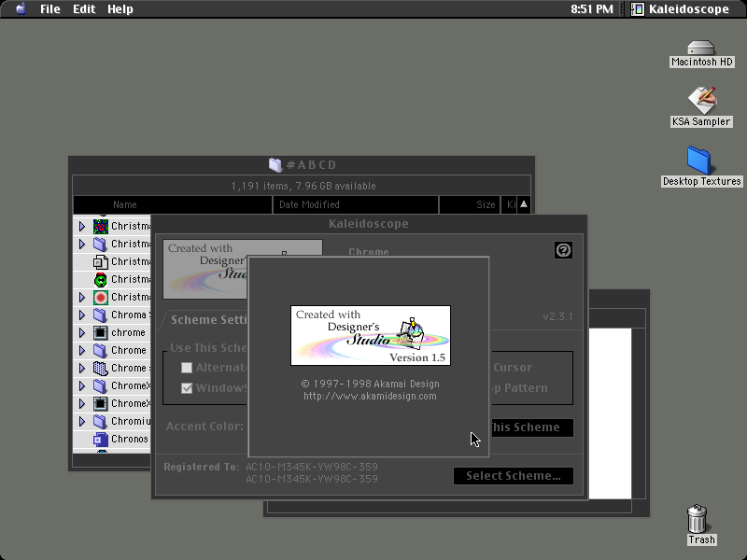This screenshot has height=560, width=747.
Task: Sort by the Size column header
Action: coord(470,204)
